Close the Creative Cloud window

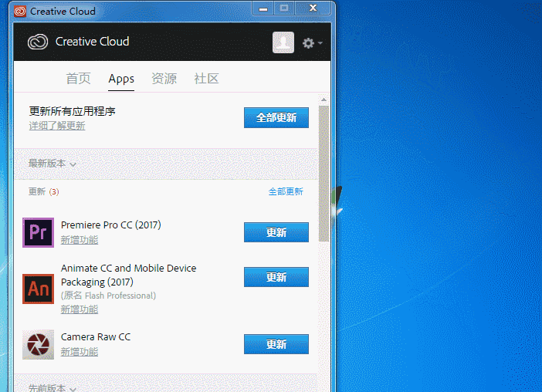[313, 8]
